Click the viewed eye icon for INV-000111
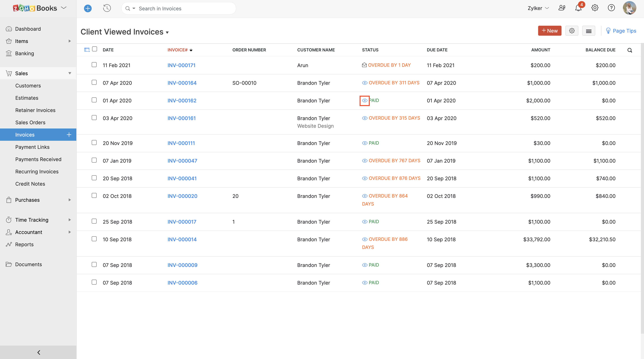The image size is (644, 359). (x=365, y=143)
